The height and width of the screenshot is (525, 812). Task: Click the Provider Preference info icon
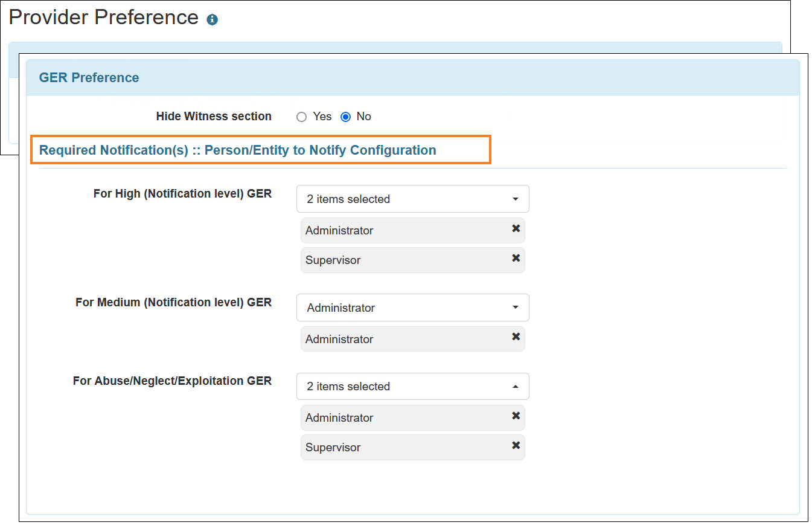tap(212, 20)
